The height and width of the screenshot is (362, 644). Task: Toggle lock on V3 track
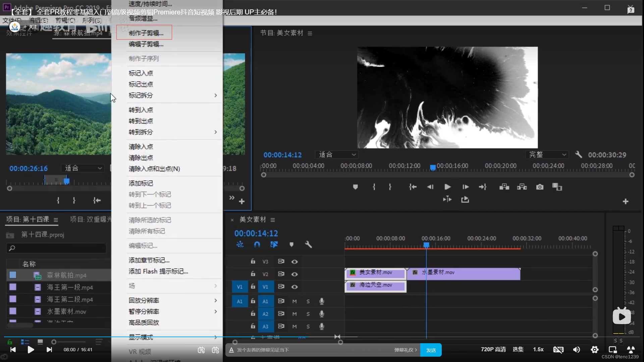(x=253, y=261)
